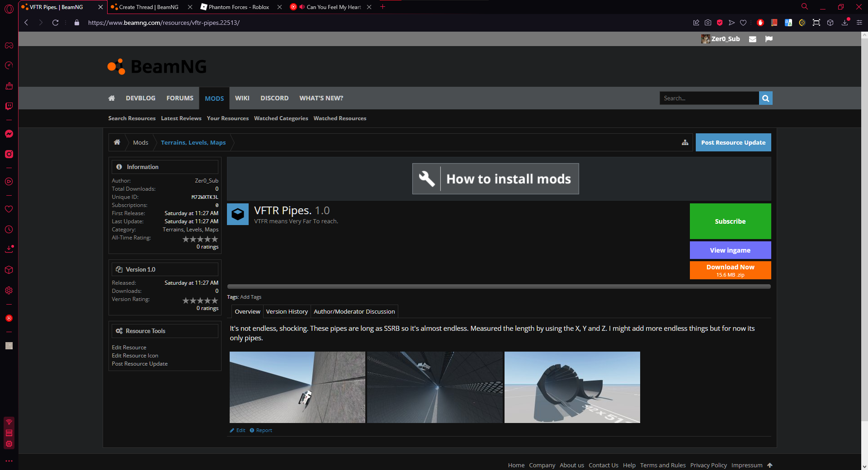This screenshot has height=470, width=868.
Task: Open Privacy Policy footer link
Action: (708, 465)
